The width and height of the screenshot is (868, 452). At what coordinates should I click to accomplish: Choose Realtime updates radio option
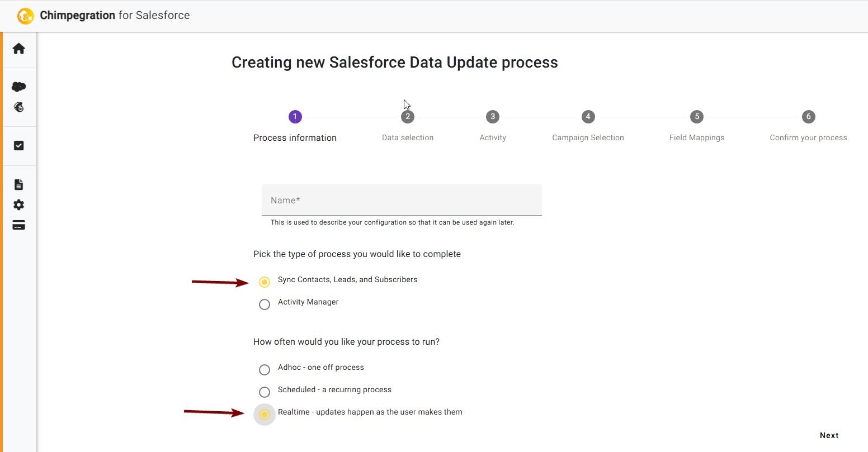(x=265, y=415)
